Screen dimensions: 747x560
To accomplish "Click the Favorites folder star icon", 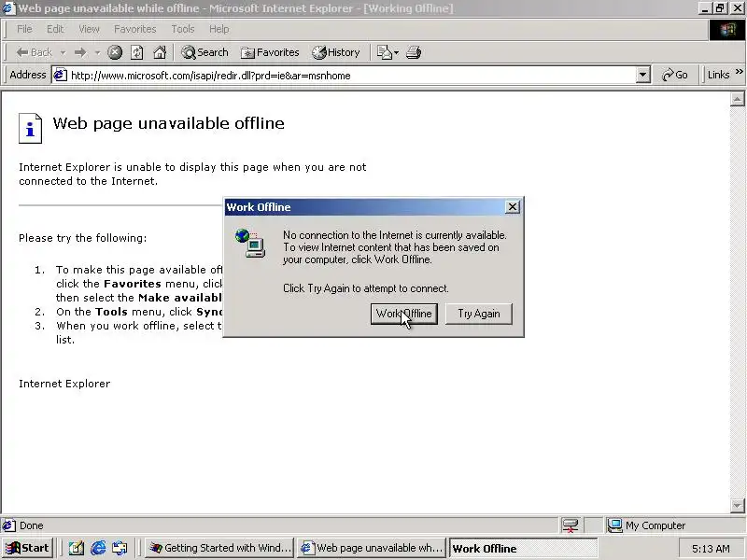I will [x=247, y=53].
